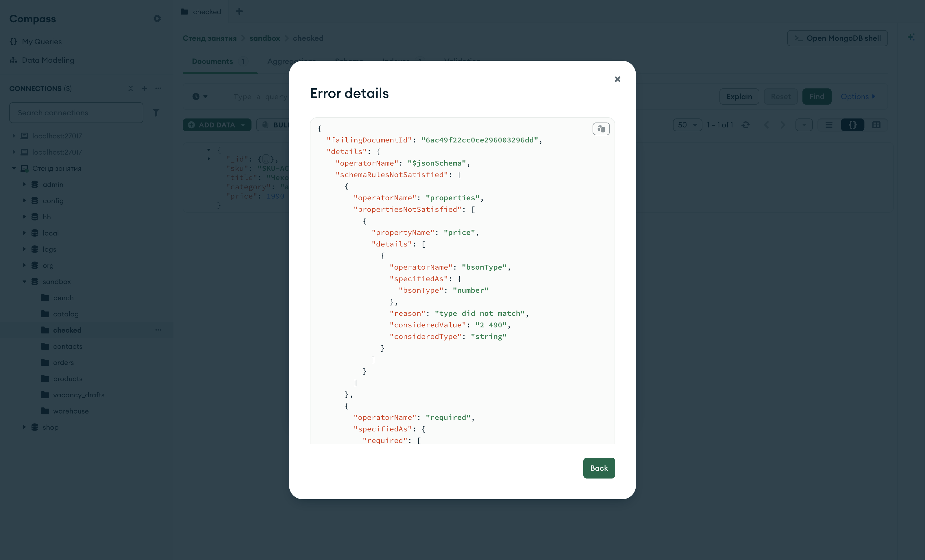Open the bench collection
Viewport: 925px width, 560px height.
click(x=63, y=298)
